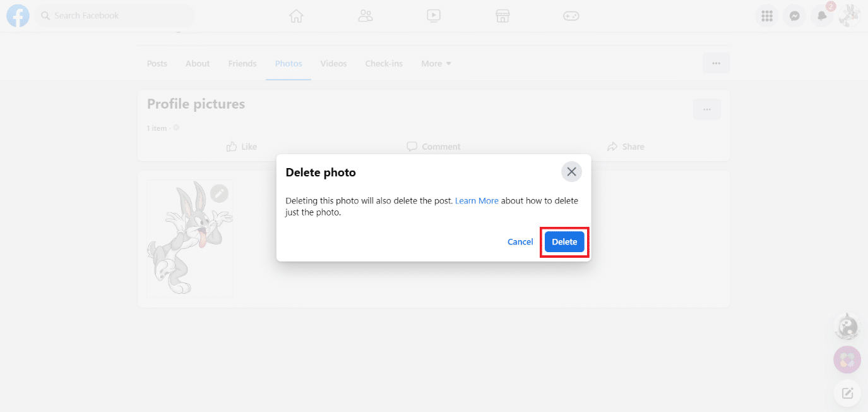Select the Bugs Bunny photo thumbnail
Screen dimensions: 868x412
(189, 238)
